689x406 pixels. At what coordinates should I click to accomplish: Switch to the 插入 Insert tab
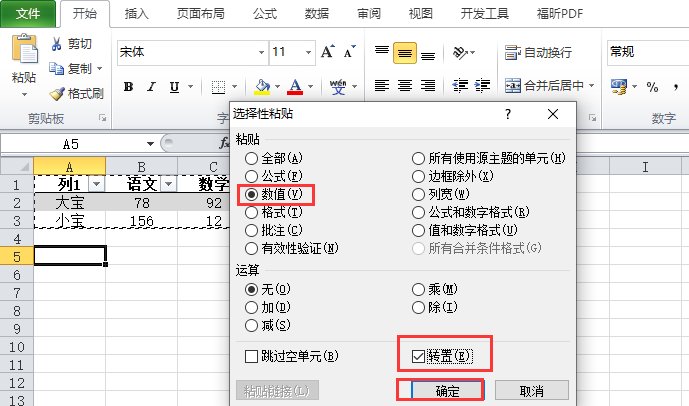coord(136,14)
